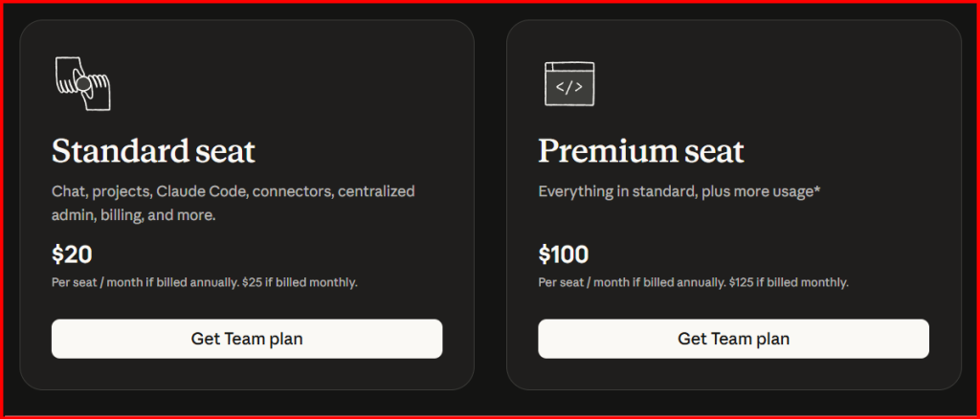
Task: Click the $100 price
Action: 563,254
